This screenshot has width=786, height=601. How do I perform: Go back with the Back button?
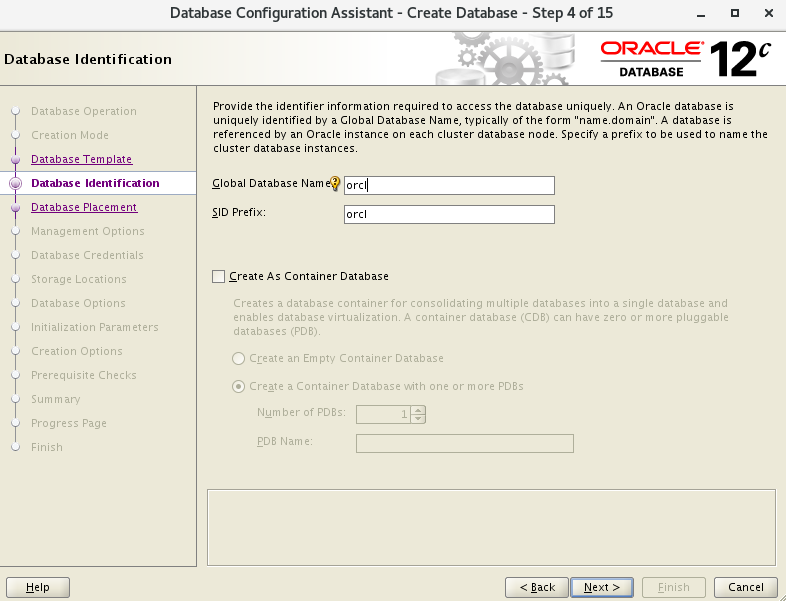point(537,587)
